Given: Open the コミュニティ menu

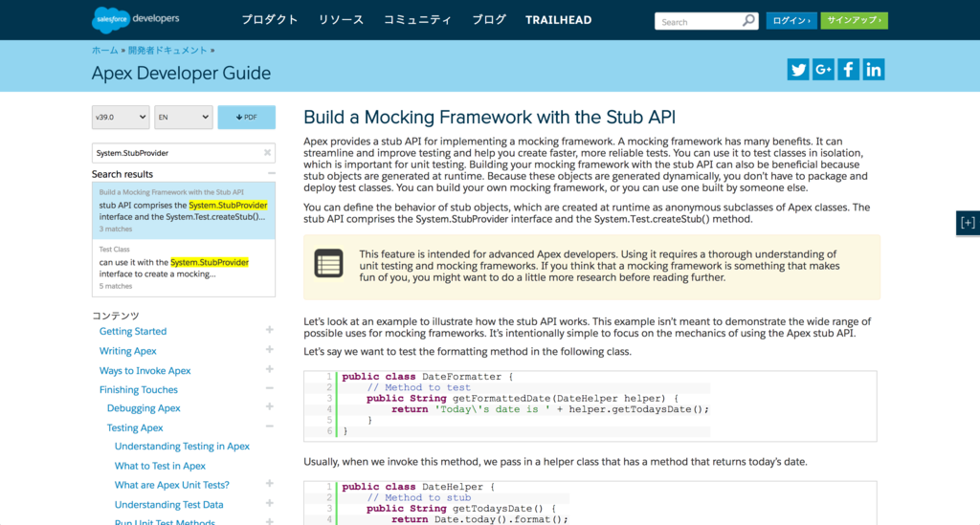Looking at the screenshot, I should tap(417, 20).
